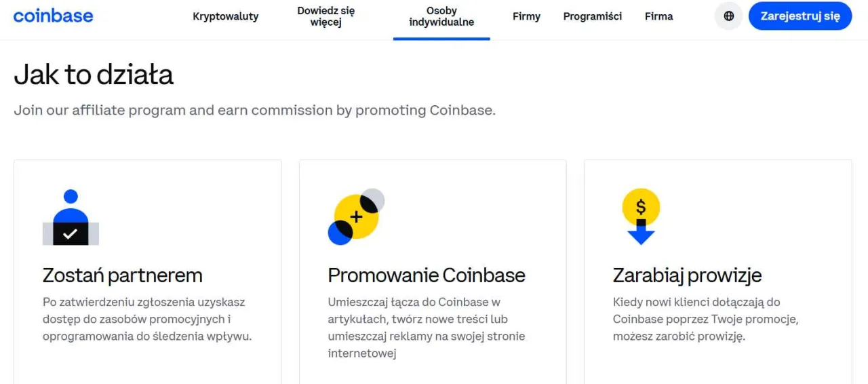The image size is (868, 384).
Task: Click the affiliate program subtitle text
Action: click(x=254, y=110)
